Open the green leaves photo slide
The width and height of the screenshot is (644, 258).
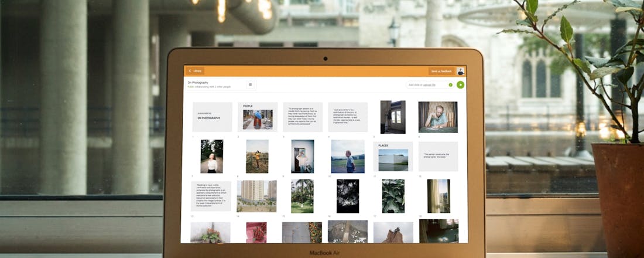[x=393, y=196]
